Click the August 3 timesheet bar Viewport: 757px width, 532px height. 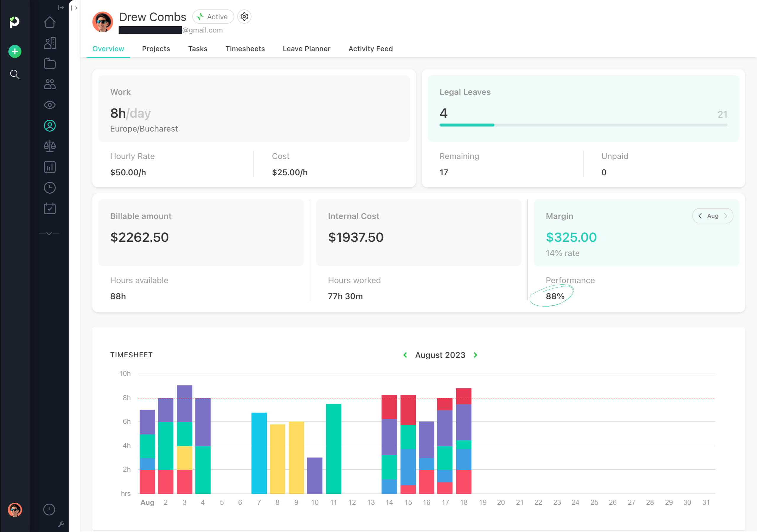click(x=184, y=439)
